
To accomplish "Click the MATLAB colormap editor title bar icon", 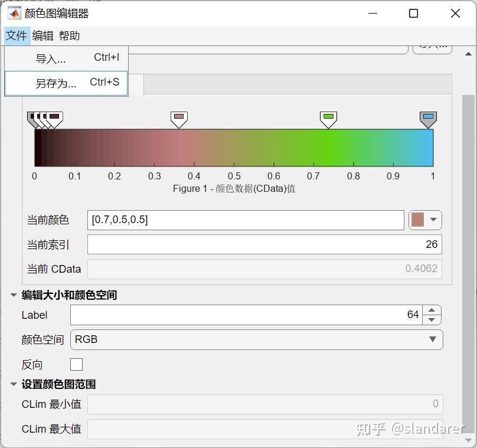I will click(x=15, y=13).
